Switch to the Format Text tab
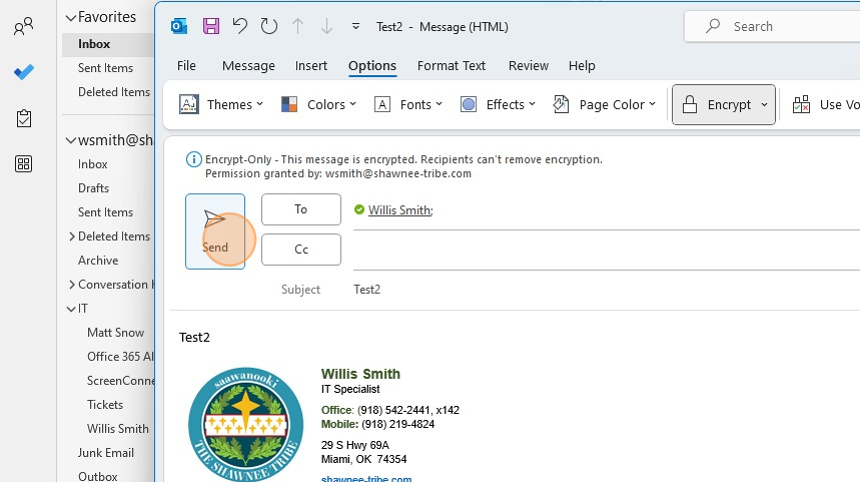Viewport: 860px width, 482px height. point(451,66)
